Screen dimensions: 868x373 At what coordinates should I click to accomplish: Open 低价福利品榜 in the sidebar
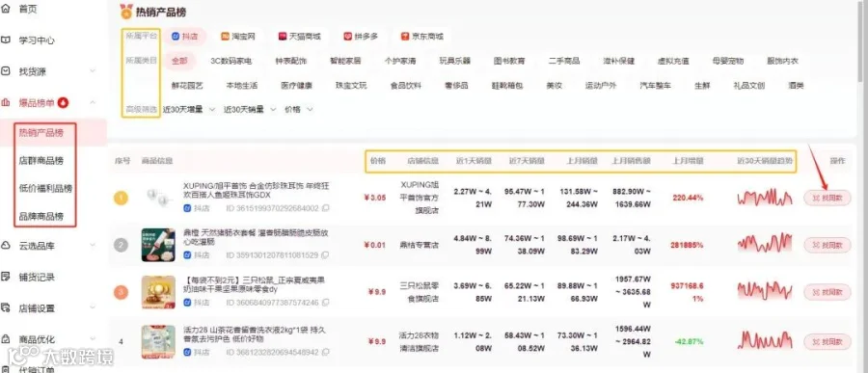tap(45, 188)
